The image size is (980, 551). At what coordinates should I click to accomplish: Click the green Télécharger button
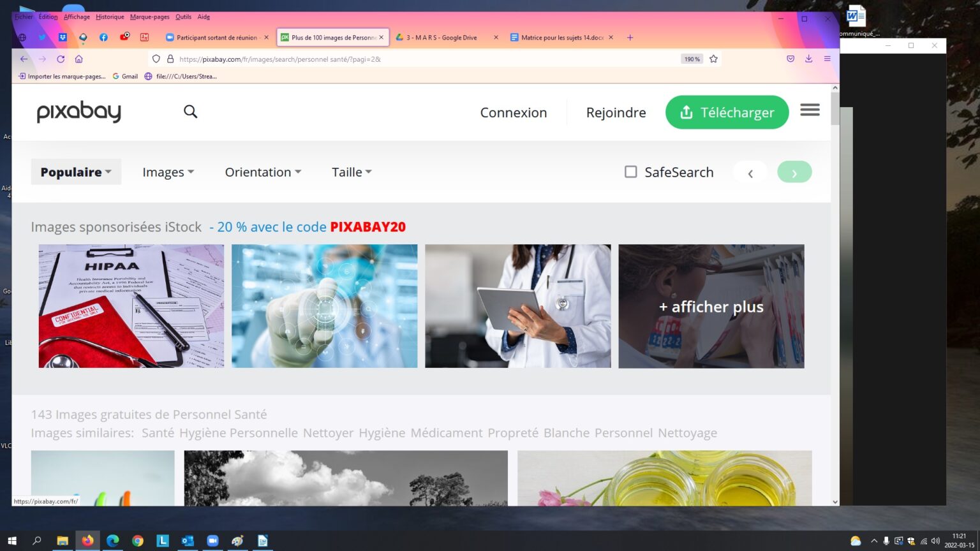(727, 112)
